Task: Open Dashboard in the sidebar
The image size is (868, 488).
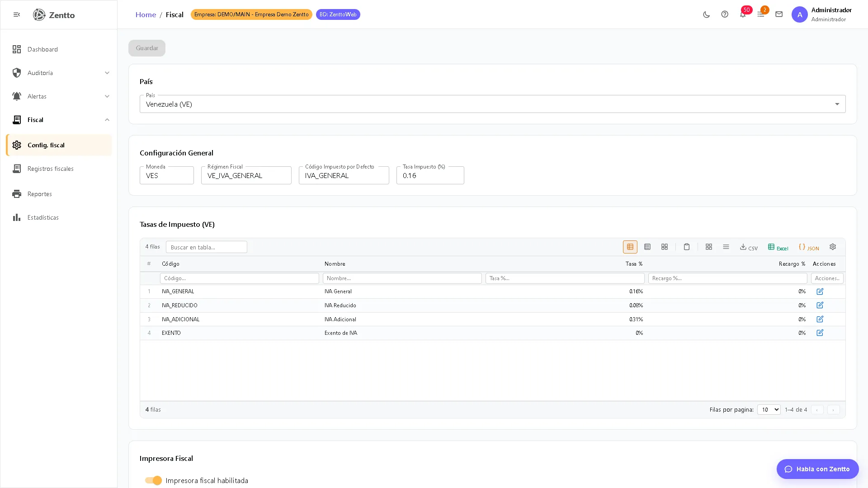Action: (59, 49)
